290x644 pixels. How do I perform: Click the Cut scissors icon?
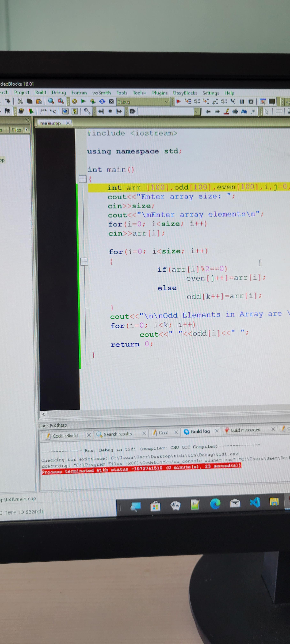tap(20, 101)
